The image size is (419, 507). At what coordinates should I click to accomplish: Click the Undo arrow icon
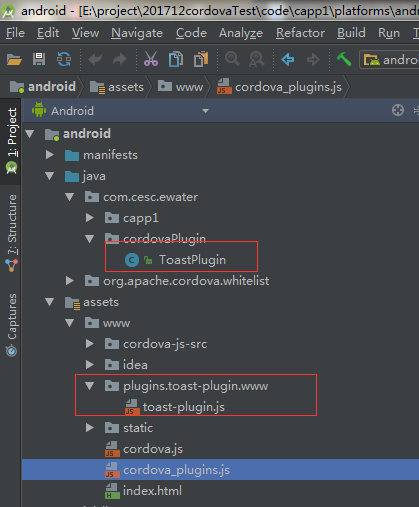(x=95, y=60)
